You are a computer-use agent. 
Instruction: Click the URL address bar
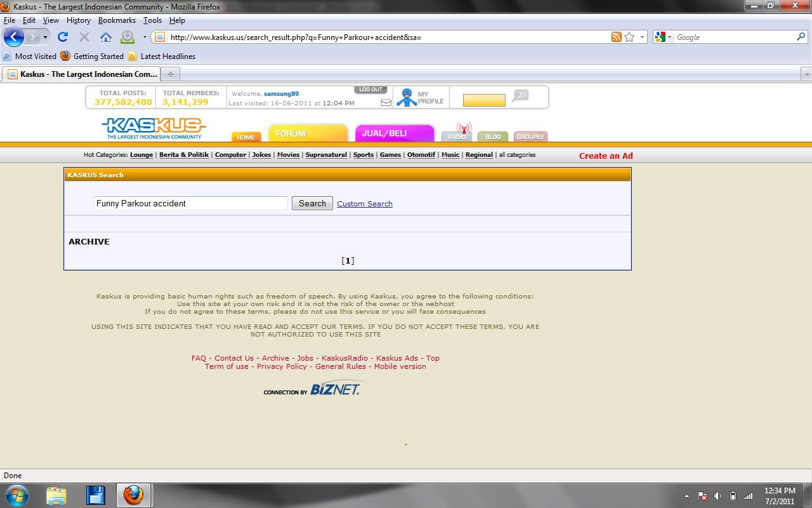(388, 37)
